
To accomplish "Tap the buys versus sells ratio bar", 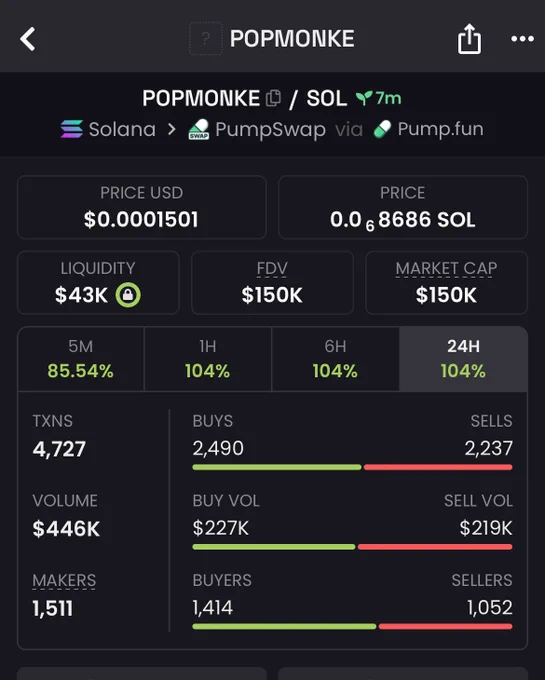I will tap(352, 467).
